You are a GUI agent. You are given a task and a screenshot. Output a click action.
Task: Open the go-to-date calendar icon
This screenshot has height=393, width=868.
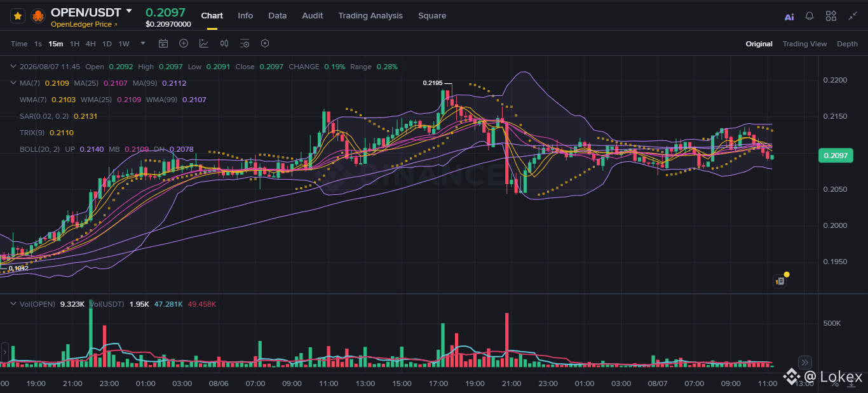(163, 43)
